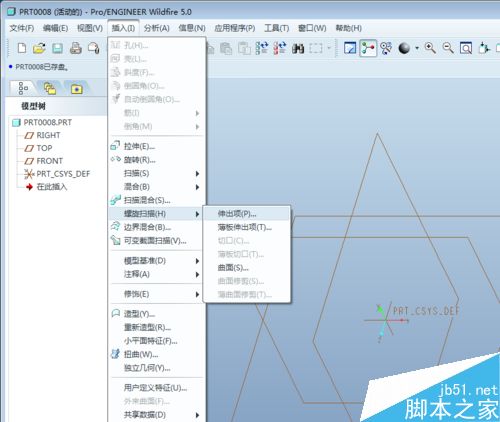Expand the 修饰(E) submenu arrow

click(197, 295)
